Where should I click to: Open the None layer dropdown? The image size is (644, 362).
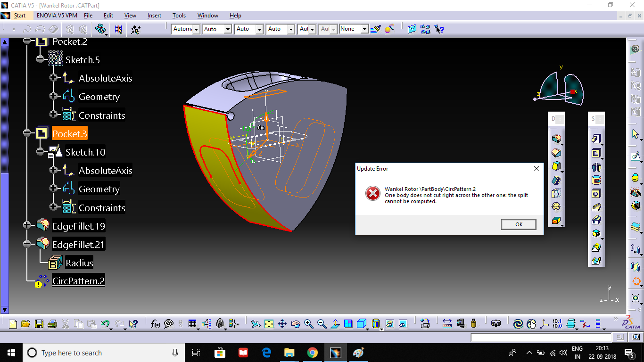coord(364,29)
